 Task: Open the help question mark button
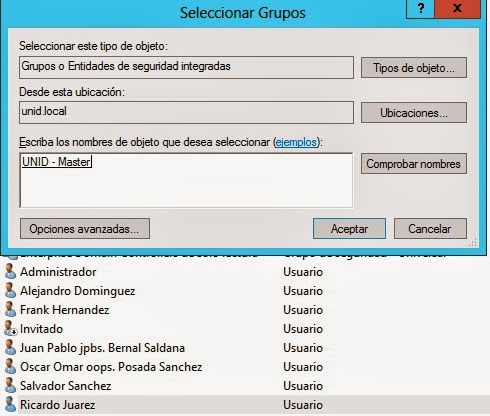click(x=421, y=8)
